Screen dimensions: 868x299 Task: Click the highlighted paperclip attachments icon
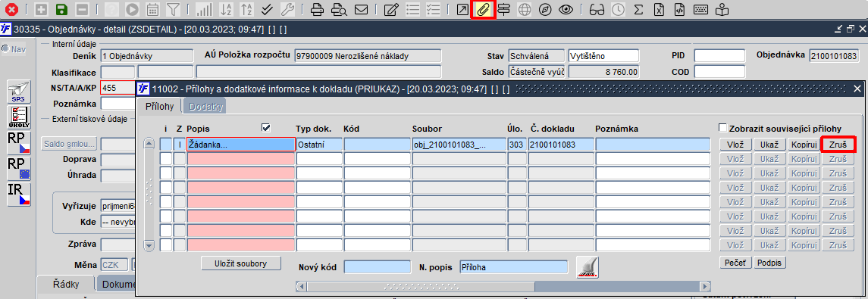pyautogui.click(x=483, y=9)
